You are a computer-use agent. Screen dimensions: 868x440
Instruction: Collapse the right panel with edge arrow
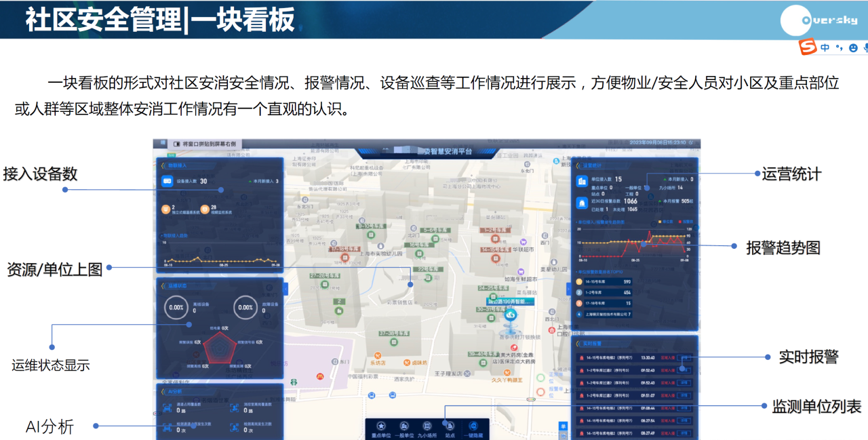point(569,289)
